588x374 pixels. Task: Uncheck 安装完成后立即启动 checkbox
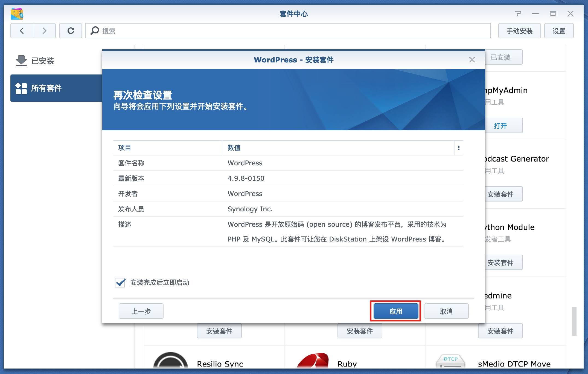[120, 283]
